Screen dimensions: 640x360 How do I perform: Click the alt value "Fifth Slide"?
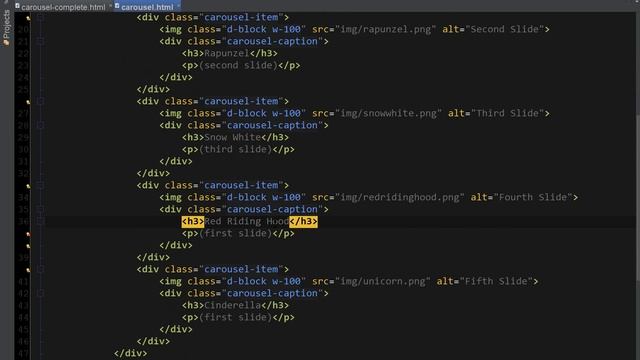coord(496,281)
